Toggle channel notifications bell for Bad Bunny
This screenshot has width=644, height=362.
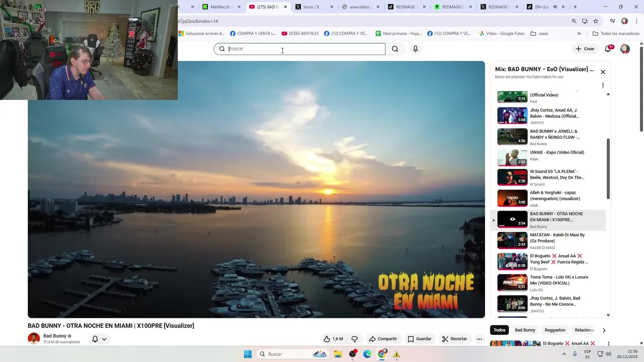point(95,339)
